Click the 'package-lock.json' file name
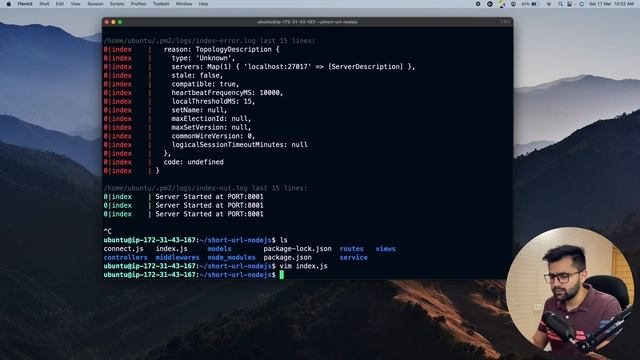This screenshot has height=360, width=640. (298, 249)
